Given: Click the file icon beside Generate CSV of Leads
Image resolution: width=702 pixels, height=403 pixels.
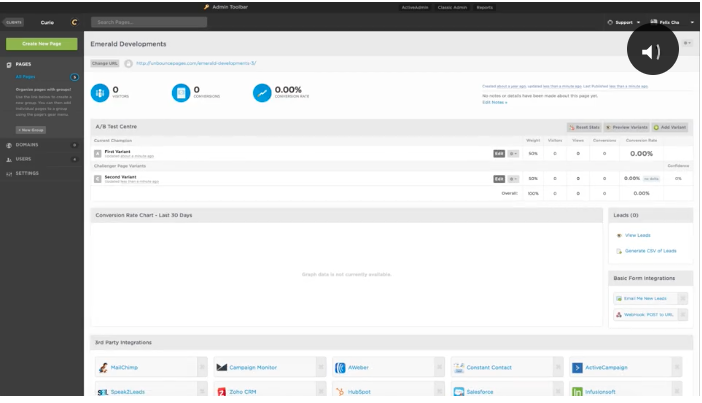Looking at the screenshot, I should click(x=619, y=251).
